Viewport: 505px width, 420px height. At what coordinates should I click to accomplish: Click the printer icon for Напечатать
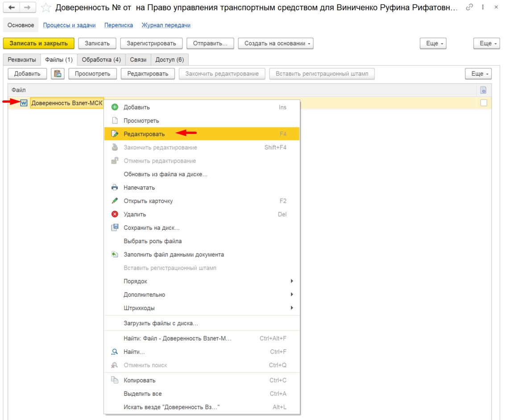(115, 187)
